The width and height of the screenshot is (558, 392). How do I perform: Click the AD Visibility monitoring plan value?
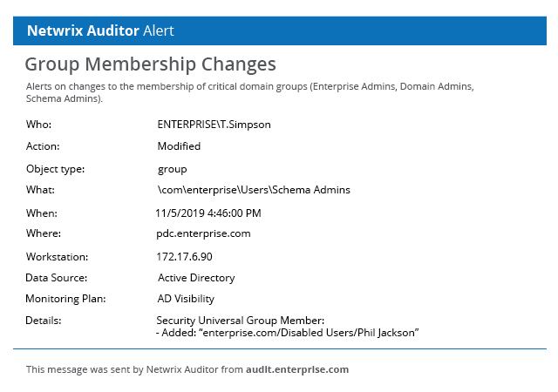pos(186,299)
